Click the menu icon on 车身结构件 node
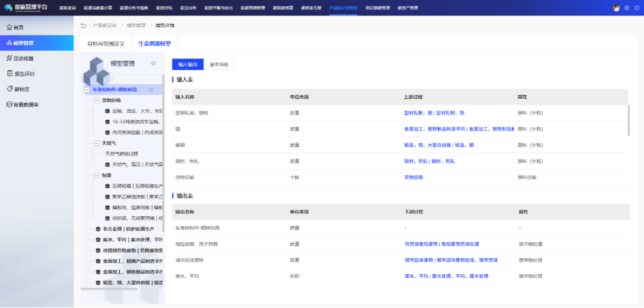 point(151,90)
